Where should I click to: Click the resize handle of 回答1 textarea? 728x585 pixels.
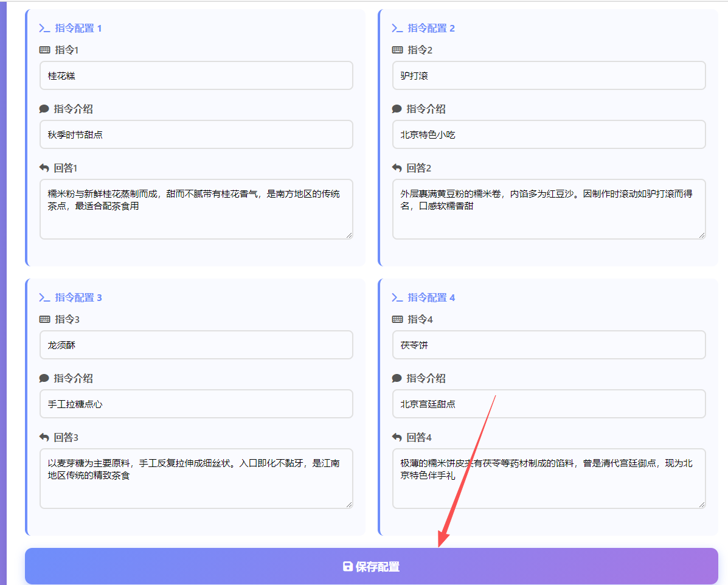click(x=350, y=235)
